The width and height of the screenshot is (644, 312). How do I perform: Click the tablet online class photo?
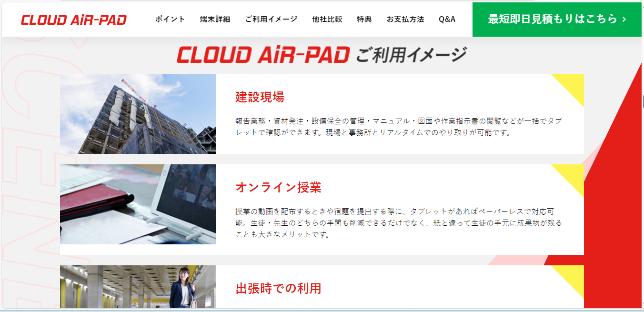138,204
